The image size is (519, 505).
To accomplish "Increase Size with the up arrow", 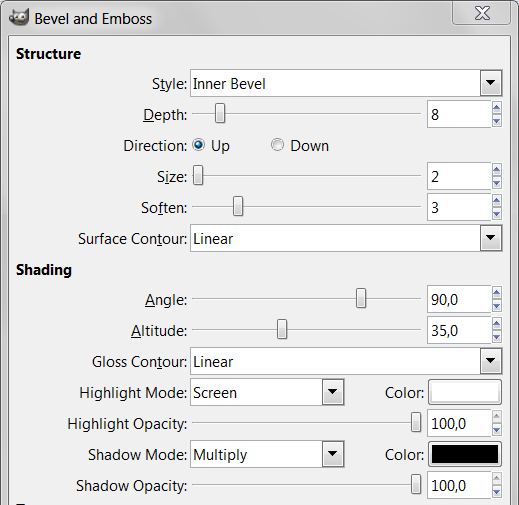I will [497, 170].
